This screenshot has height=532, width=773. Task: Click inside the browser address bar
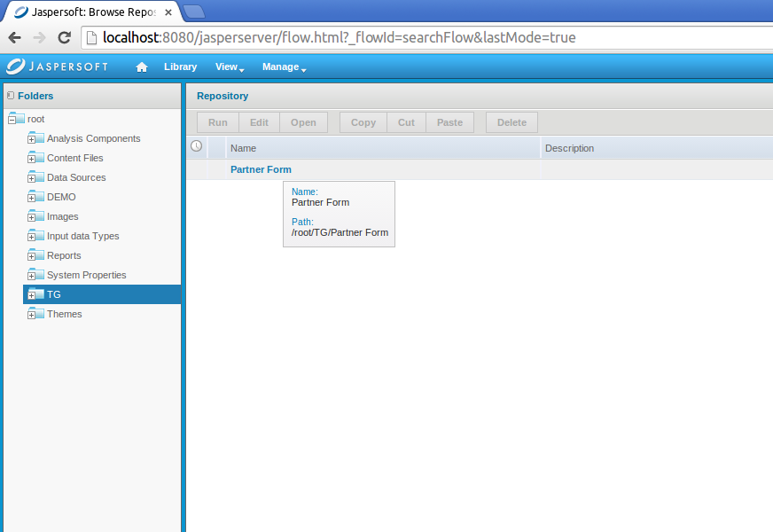coord(355,38)
